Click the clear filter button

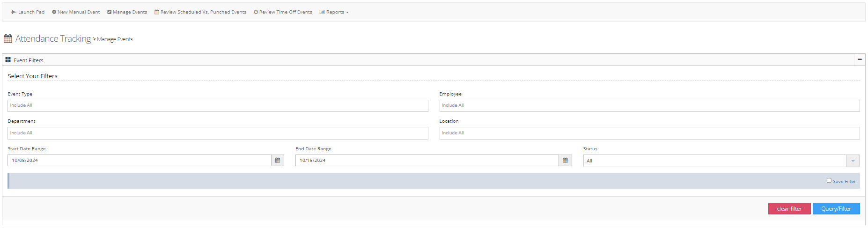click(x=789, y=209)
